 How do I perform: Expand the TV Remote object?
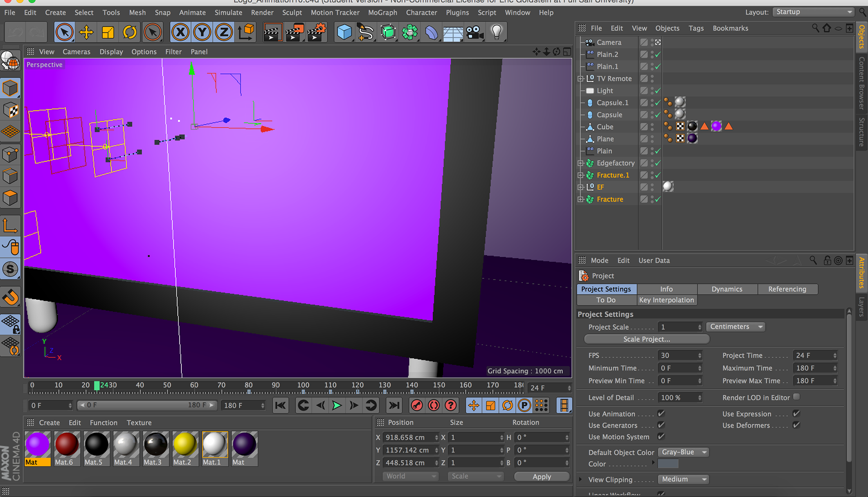coord(580,79)
